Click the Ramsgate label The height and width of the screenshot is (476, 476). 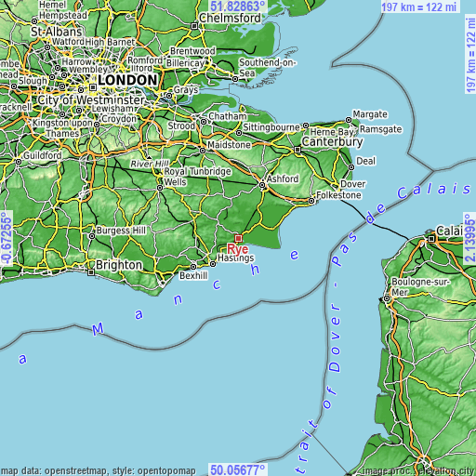pos(381,129)
